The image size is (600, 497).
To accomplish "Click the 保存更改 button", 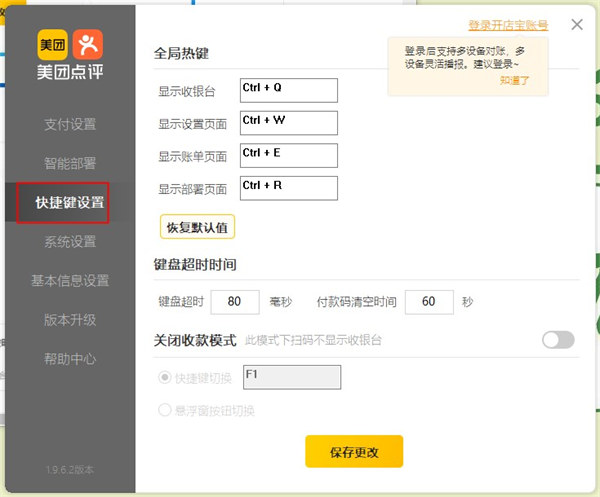I will (354, 452).
